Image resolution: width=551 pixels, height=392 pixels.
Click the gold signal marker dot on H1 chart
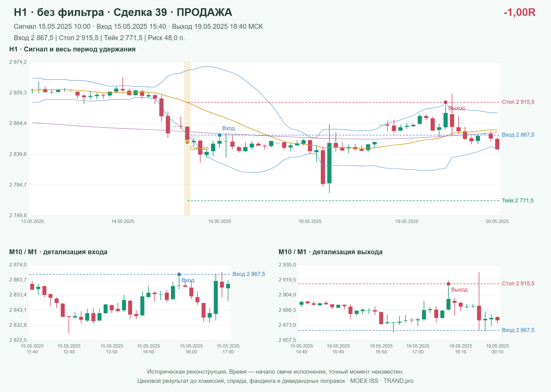[x=187, y=142]
